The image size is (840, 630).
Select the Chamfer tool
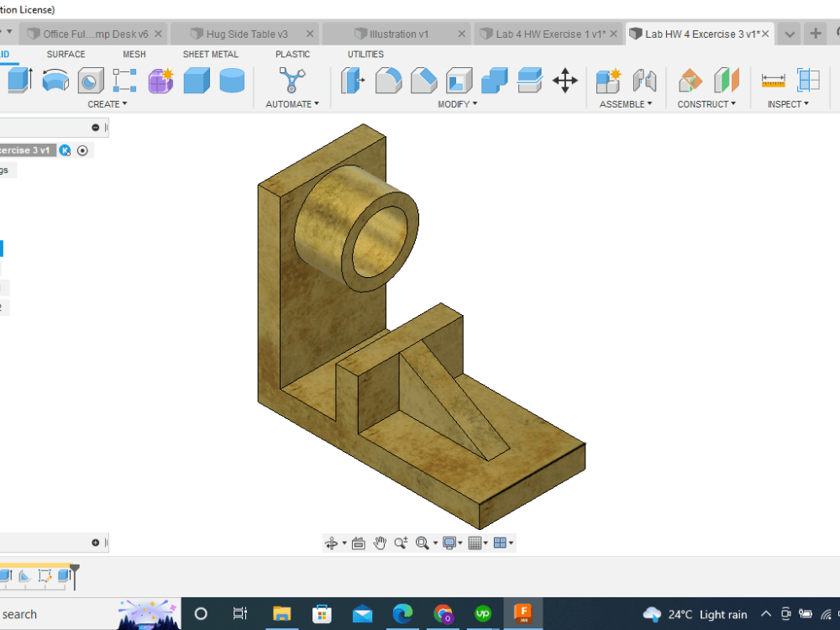(x=423, y=81)
